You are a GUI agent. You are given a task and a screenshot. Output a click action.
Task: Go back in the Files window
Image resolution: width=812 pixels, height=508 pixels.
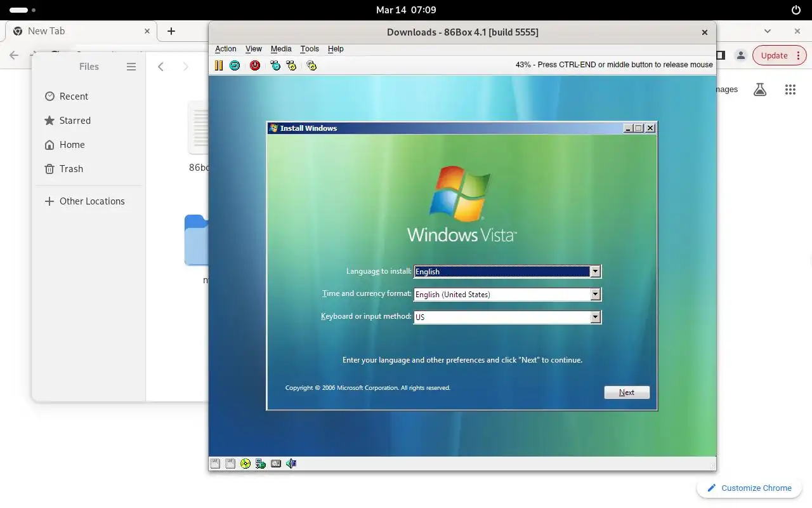coord(160,67)
